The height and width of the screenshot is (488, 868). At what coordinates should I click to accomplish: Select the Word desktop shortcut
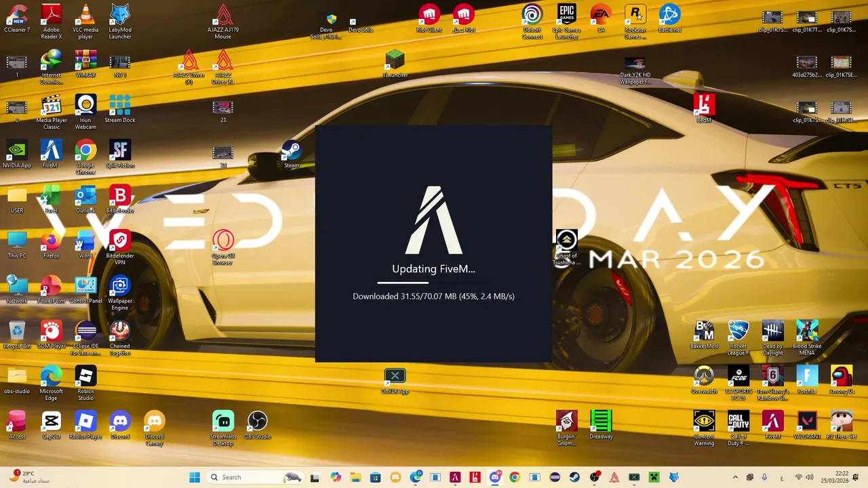(85, 245)
